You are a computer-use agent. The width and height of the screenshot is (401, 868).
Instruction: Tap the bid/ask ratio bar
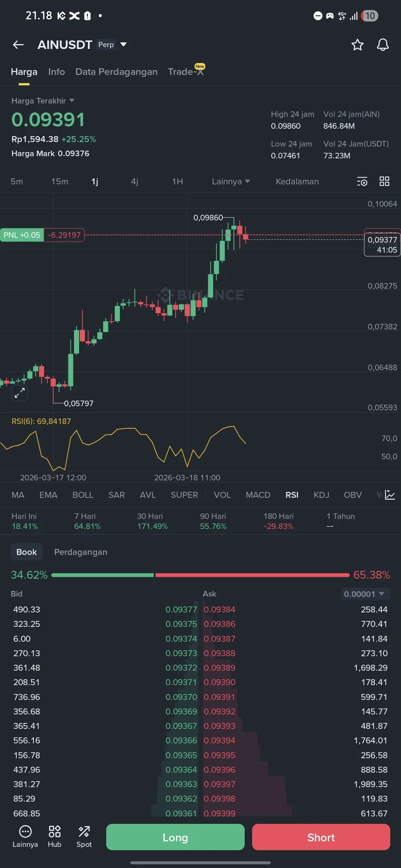(200, 575)
